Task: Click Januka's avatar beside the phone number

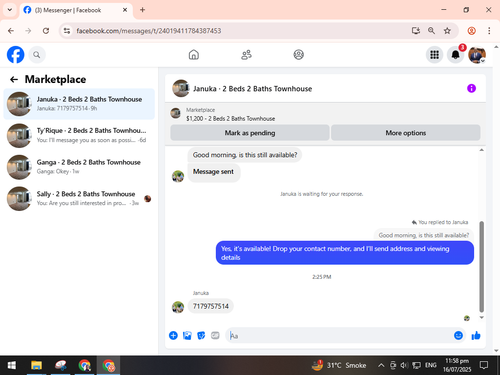Action: [x=178, y=307]
